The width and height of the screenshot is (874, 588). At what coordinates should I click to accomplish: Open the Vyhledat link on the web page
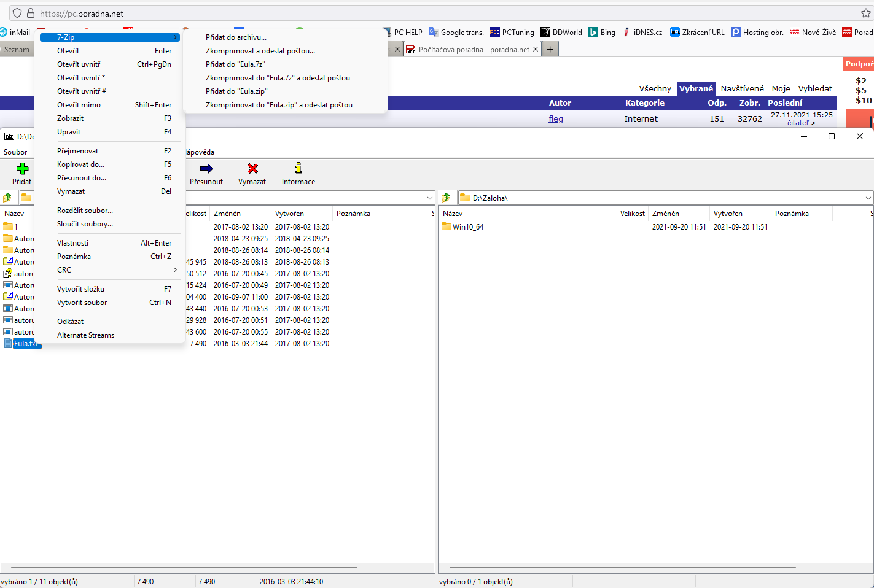pos(815,89)
